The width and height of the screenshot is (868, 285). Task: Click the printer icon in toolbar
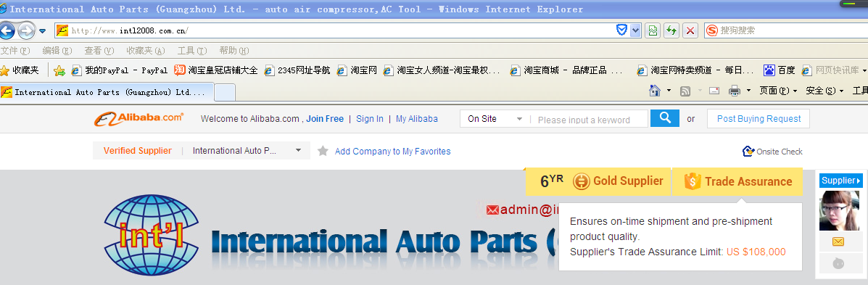point(735,91)
